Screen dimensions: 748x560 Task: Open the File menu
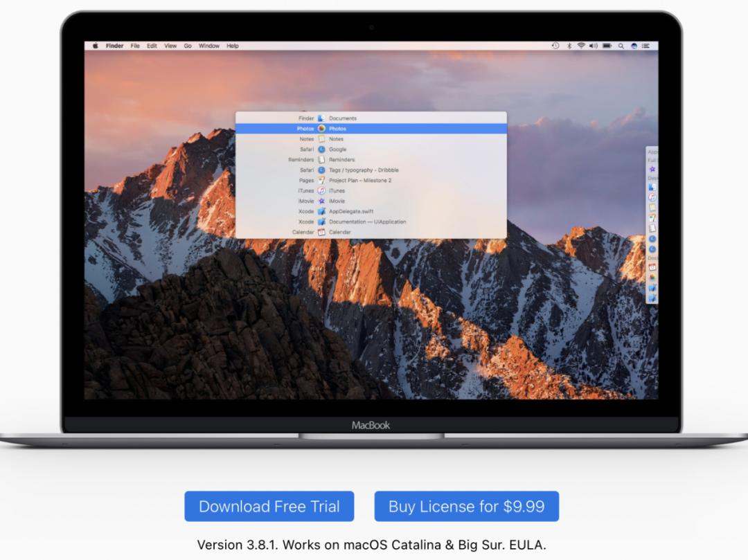click(x=135, y=46)
